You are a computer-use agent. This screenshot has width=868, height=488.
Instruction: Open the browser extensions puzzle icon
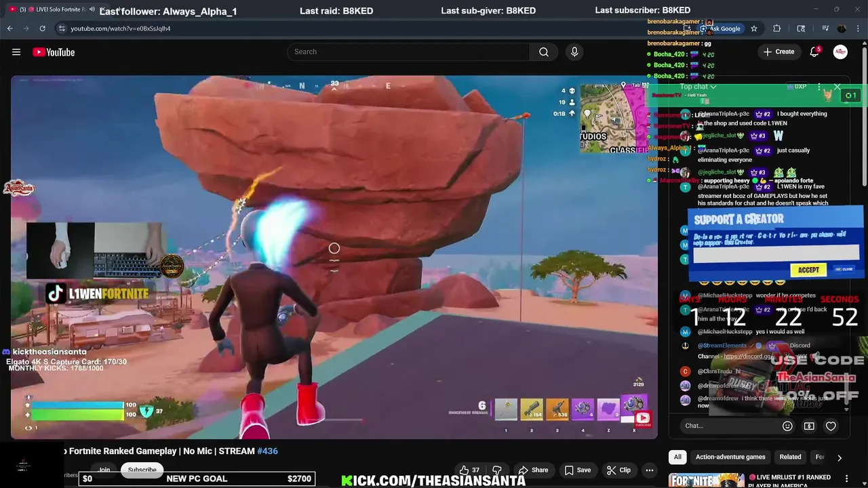(777, 28)
